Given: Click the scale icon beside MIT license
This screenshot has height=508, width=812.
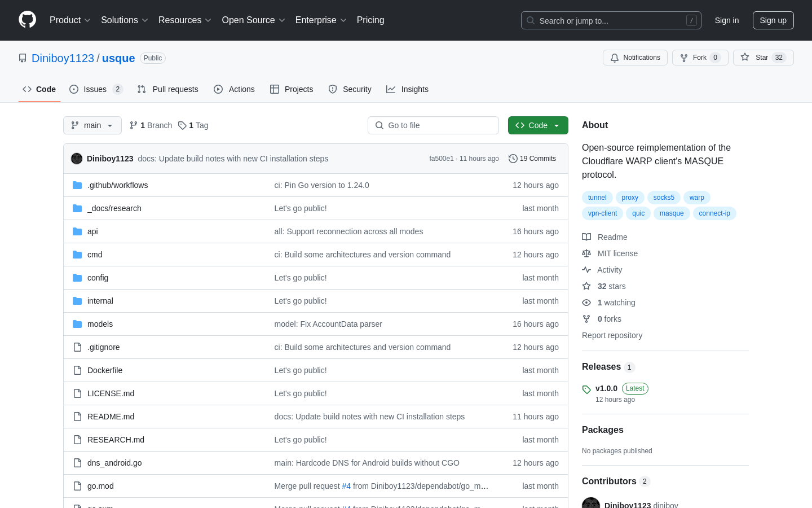Looking at the screenshot, I should (586, 253).
